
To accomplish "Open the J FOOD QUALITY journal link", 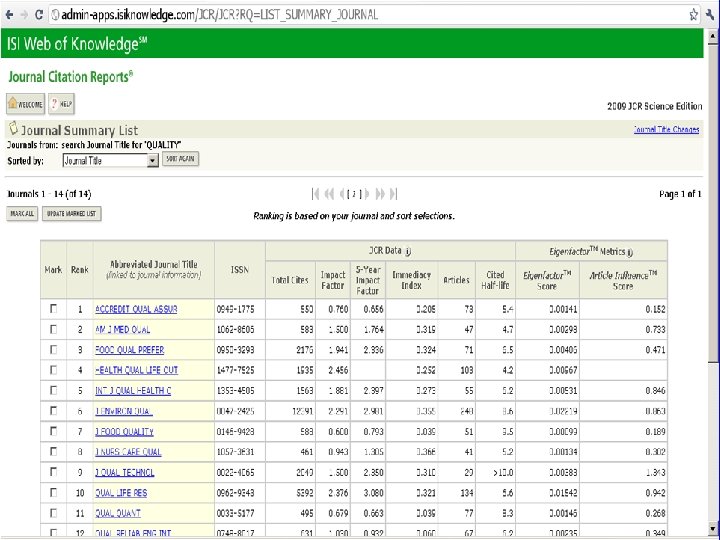I will pyautogui.click(x=124, y=432).
